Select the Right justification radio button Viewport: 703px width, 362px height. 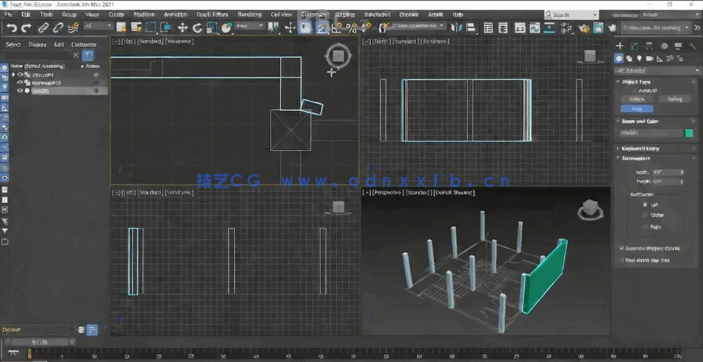645,227
